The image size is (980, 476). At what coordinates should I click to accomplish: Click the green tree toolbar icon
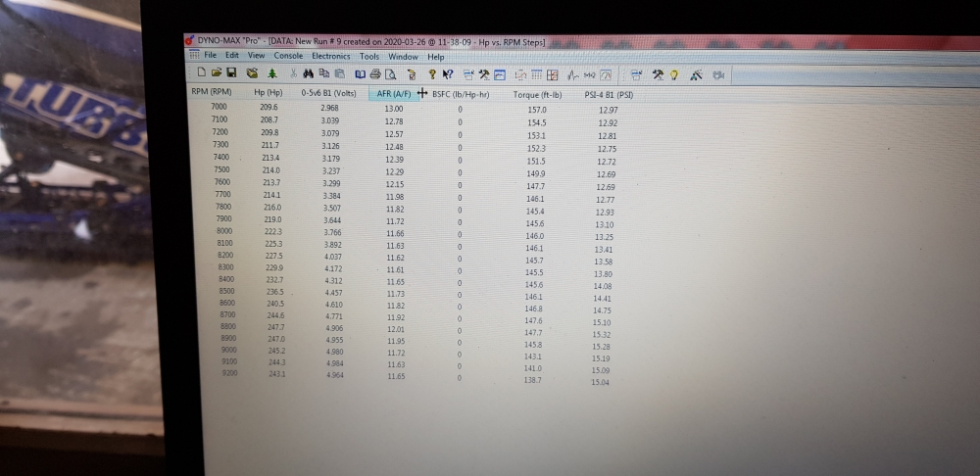point(271,73)
